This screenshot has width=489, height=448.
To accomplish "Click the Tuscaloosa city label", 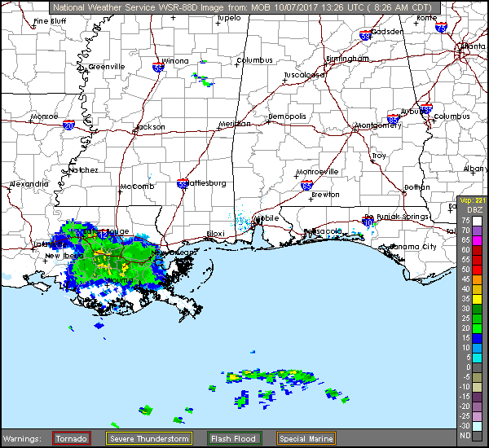I will [305, 75].
